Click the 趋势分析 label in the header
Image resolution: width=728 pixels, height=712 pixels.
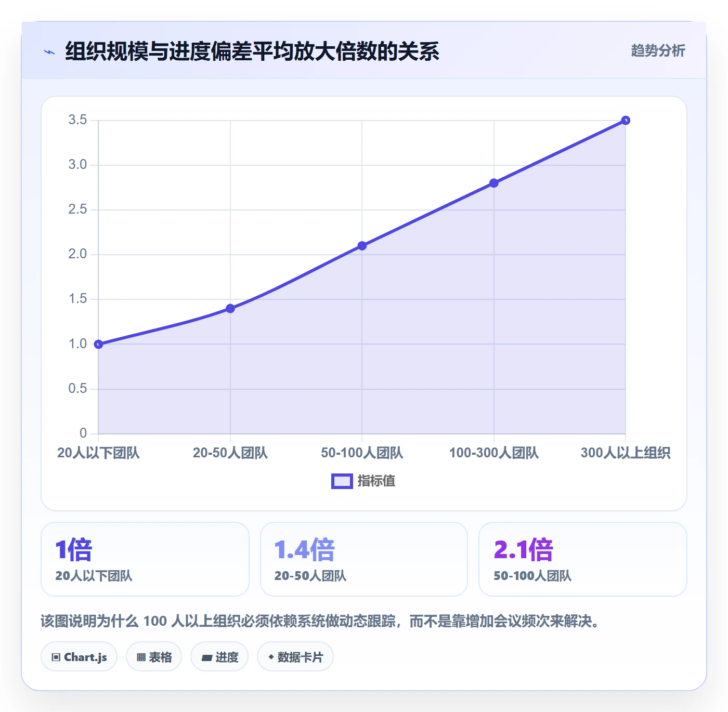point(658,50)
